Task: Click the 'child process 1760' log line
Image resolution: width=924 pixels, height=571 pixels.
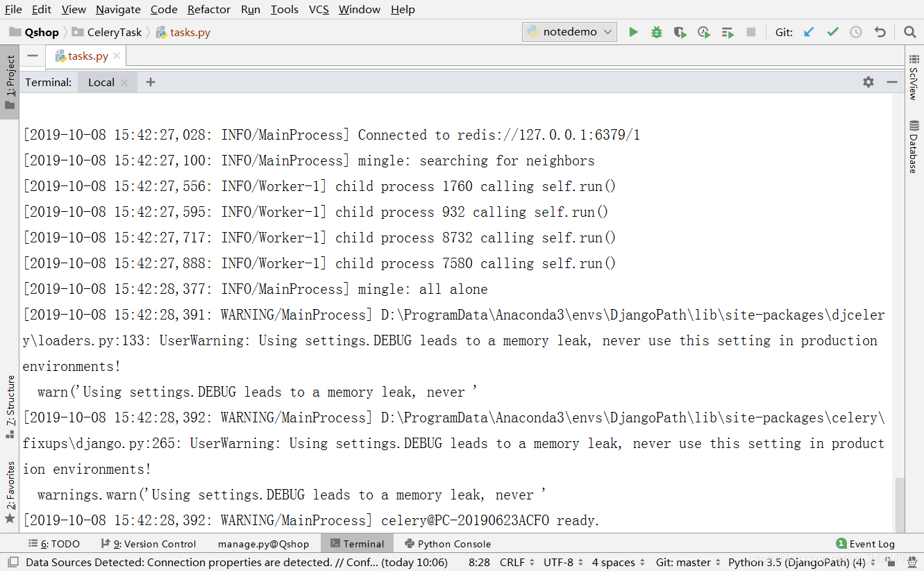Action: coord(319,186)
